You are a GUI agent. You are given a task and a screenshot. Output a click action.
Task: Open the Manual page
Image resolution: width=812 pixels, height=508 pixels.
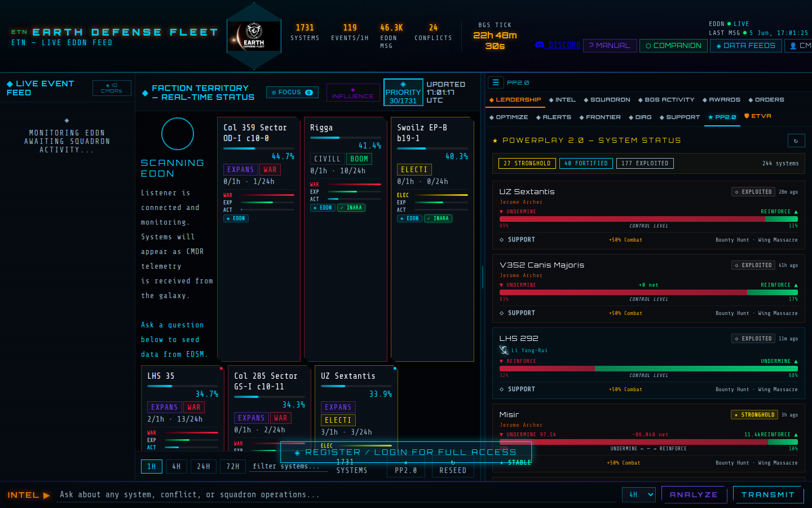(x=610, y=46)
